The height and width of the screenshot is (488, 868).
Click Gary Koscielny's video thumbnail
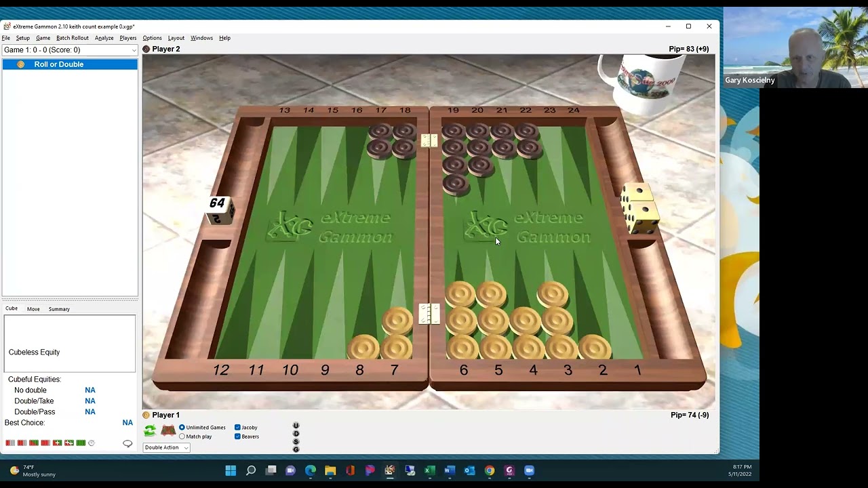(795, 48)
